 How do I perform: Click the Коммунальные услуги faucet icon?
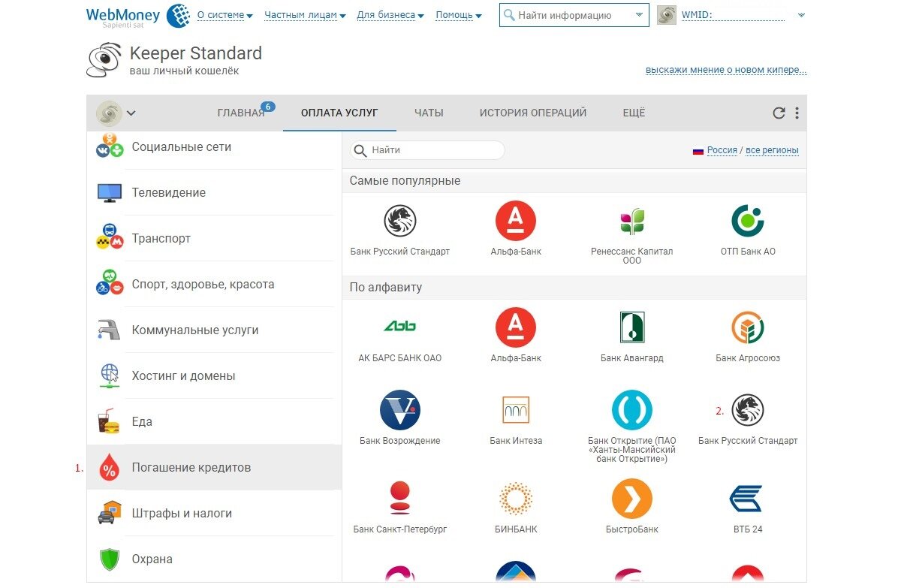[110, 330]
